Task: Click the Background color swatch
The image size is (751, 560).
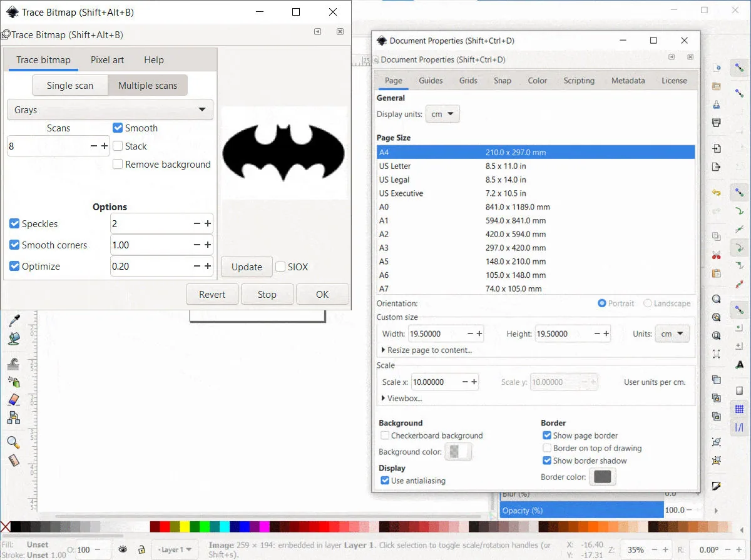Action: (457, 452)
